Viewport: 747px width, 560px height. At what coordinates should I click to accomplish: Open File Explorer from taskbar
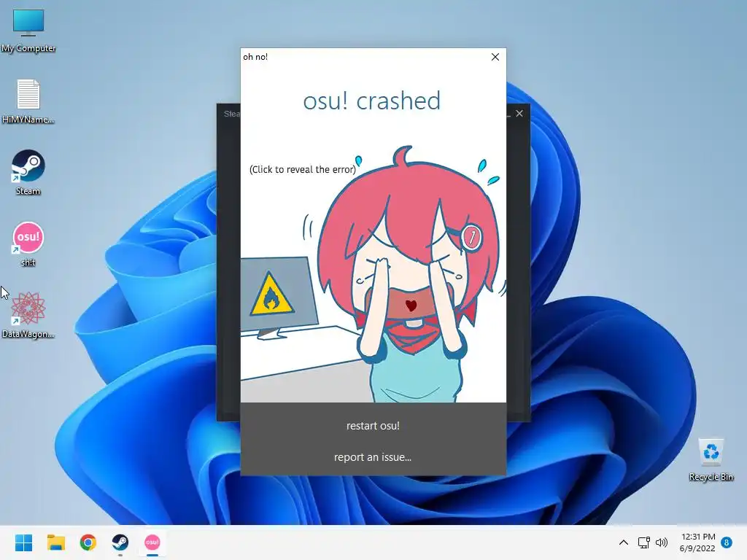coord(55,542)
